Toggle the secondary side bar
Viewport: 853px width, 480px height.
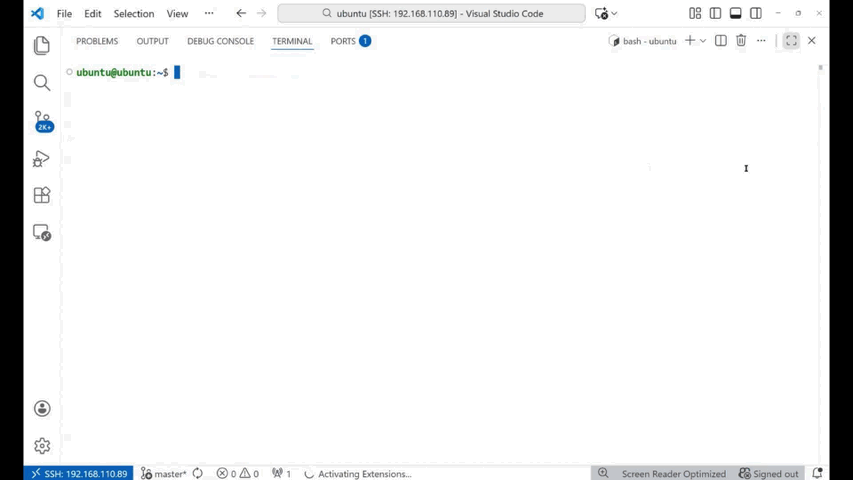[756, 14]
